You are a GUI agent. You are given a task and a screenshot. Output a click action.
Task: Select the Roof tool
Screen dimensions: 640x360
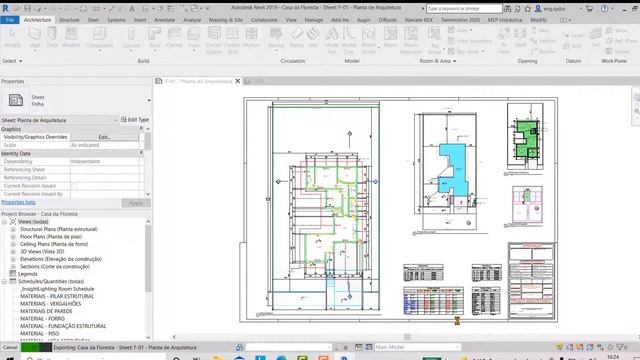[x=154, y=37]
